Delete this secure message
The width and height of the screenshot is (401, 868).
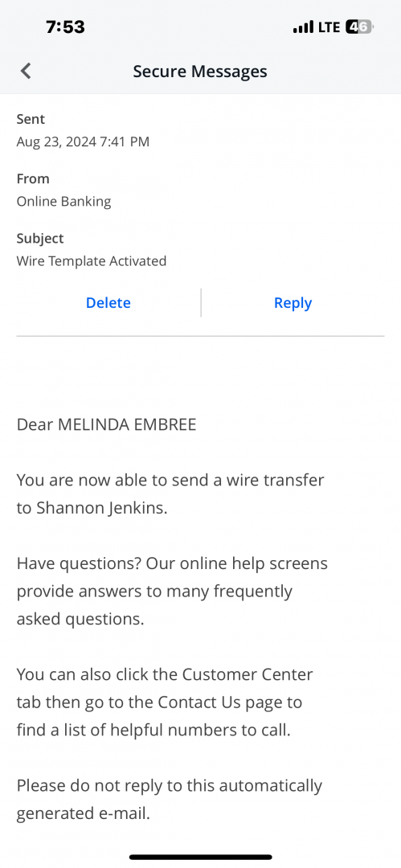(x=108, y=303)
